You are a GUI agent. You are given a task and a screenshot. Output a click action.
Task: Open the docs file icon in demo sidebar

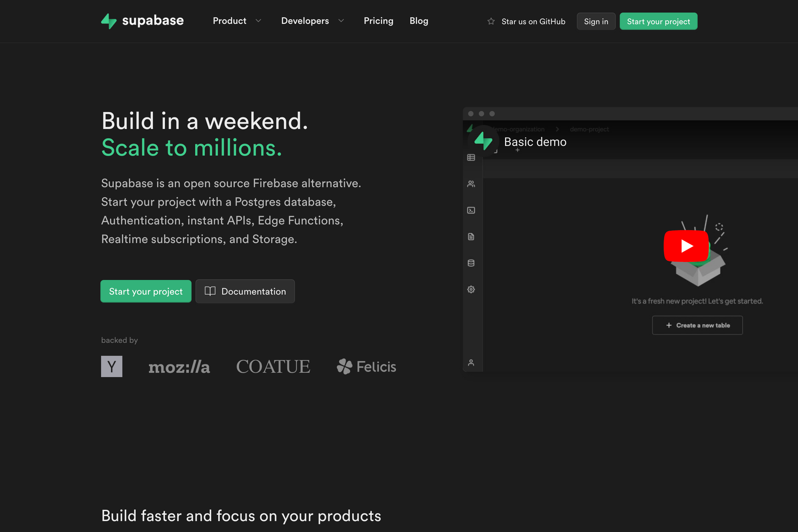(x=471, y=237)
